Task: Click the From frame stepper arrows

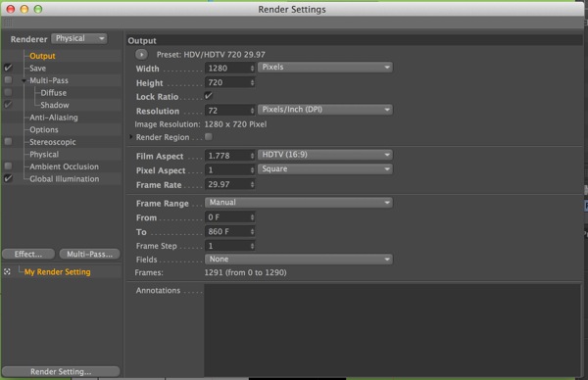Action: [x=252, y=217]
